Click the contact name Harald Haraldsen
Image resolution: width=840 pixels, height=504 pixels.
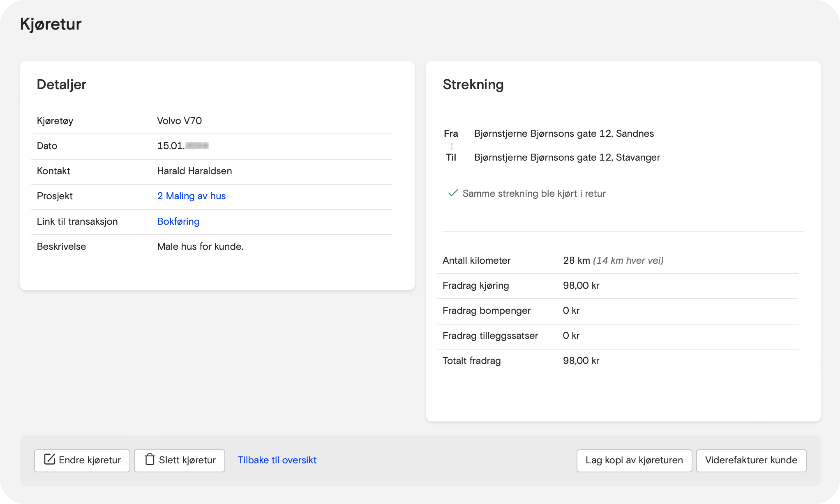coord(194,171)
